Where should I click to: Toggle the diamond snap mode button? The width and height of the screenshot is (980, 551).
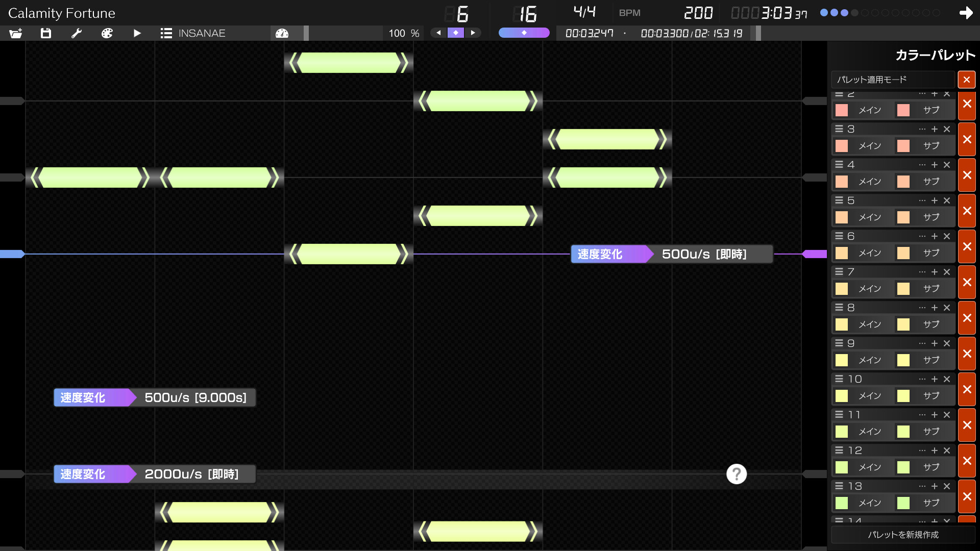pos(456,32)
